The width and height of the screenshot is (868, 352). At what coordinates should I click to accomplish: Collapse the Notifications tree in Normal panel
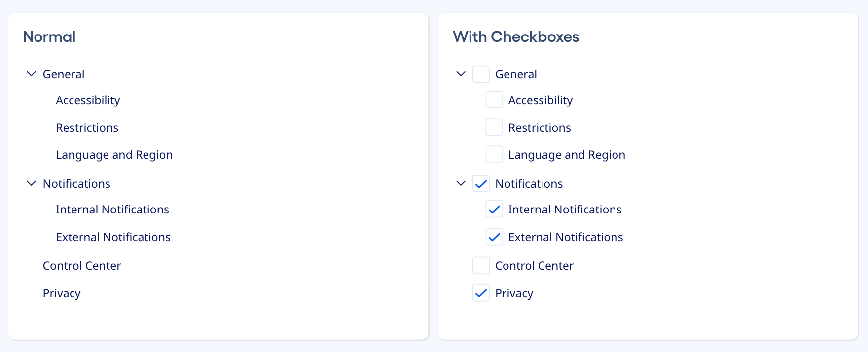click(x=31, y=183)
